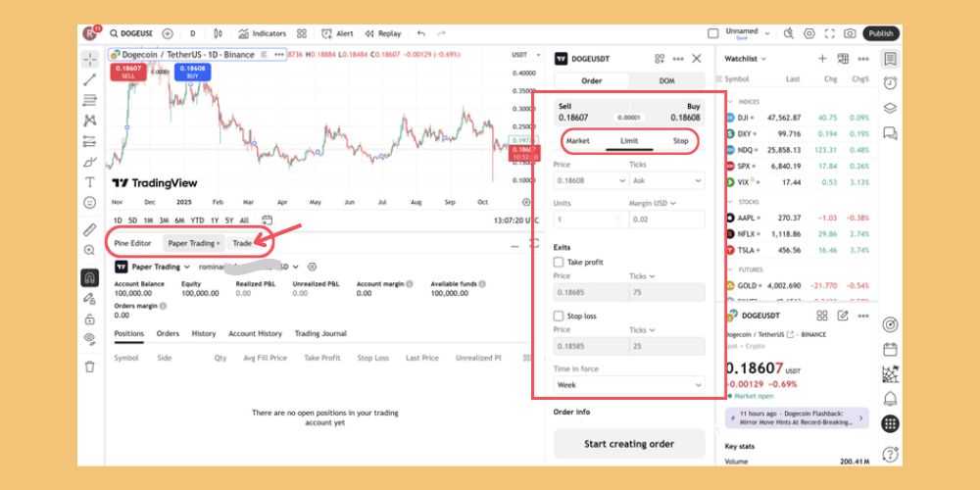Open the Pine Editor tab
Screen dimensions: 980x490
click(x=132, y=243)
